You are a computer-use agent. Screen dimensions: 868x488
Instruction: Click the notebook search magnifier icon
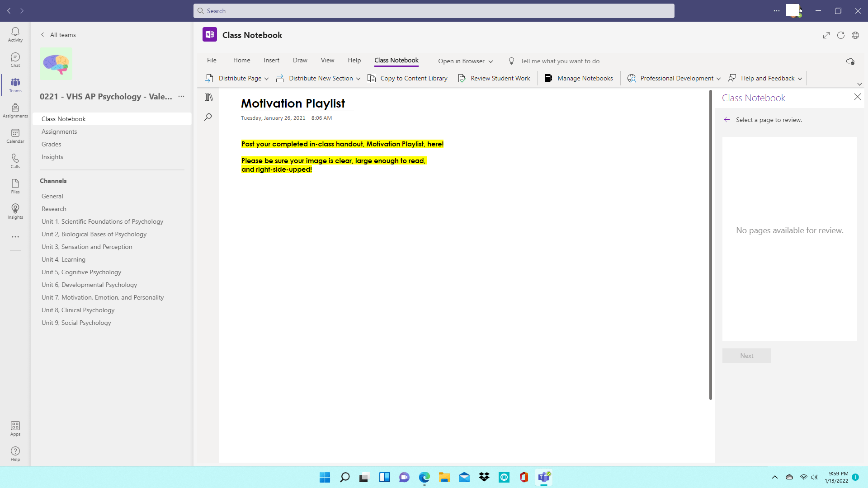208,117
